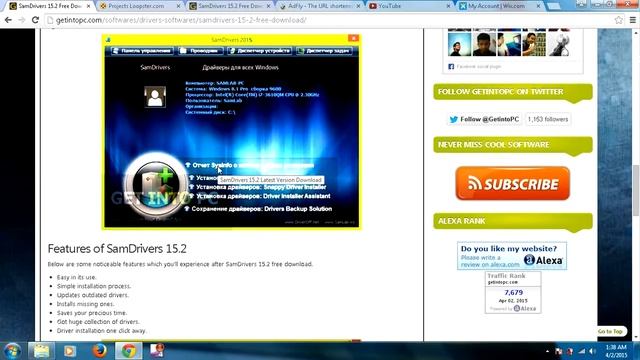Open the Windows Start menu
The width and height of the screenshot is (640, 360).
click(x=12, y=351)
